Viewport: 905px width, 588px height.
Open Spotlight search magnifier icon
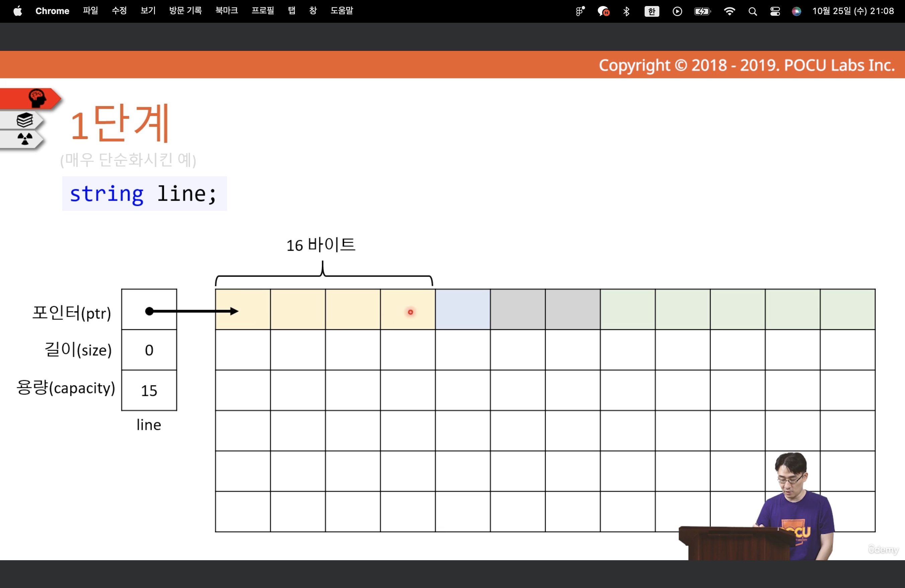752,11
